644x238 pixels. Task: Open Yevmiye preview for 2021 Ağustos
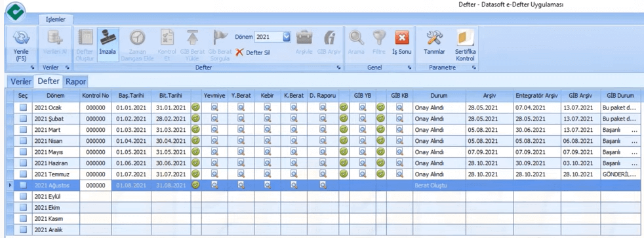pos(214,185)
